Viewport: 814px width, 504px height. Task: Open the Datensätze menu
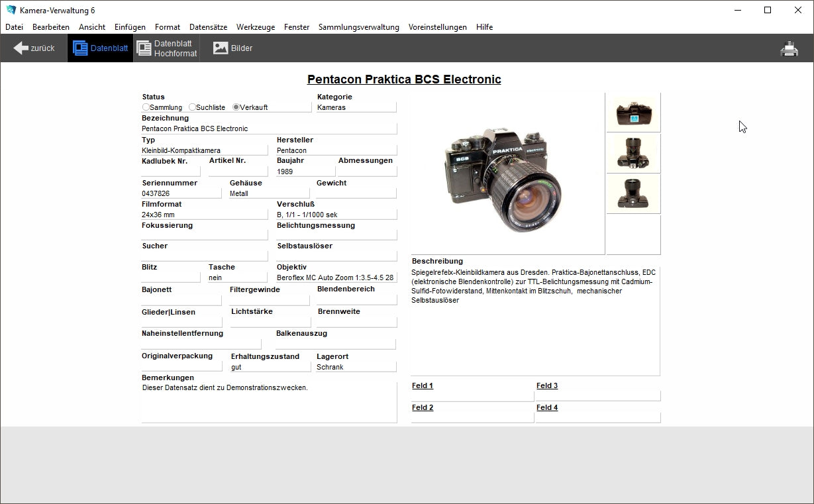[x=208, y=27]
